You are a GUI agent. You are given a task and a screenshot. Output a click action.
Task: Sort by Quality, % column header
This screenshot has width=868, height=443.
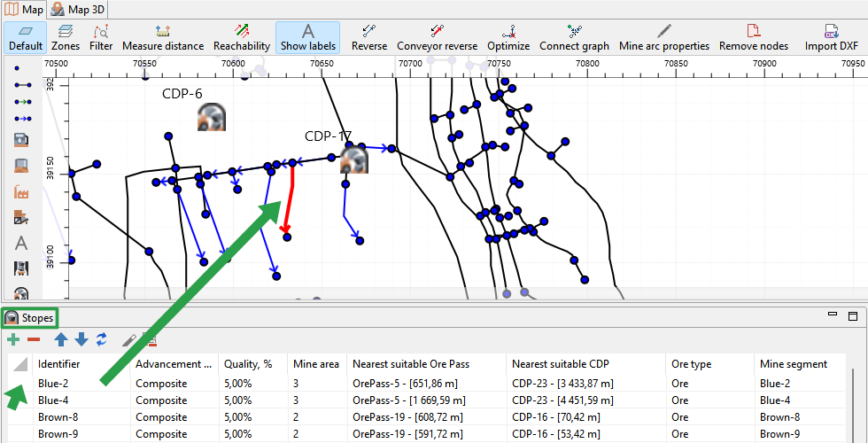[253, 364]
